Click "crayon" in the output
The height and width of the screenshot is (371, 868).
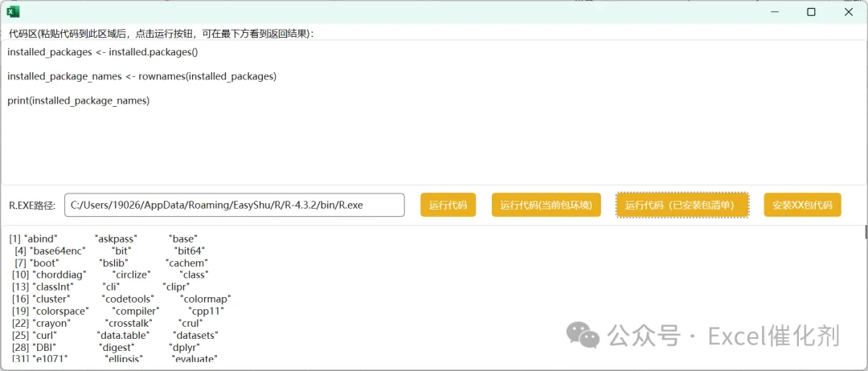(x=51, y=323)
